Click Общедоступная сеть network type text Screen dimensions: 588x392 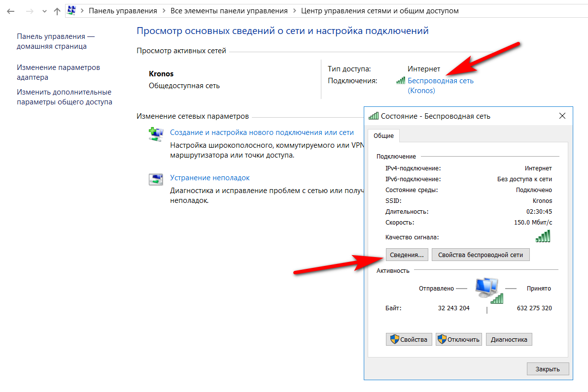pos(184,86)
